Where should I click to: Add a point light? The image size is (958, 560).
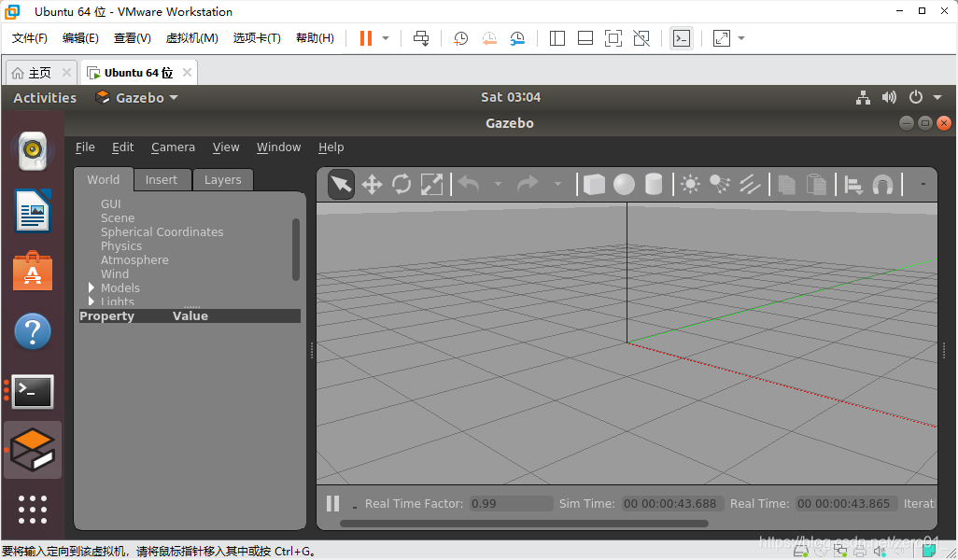coord(690,185)
